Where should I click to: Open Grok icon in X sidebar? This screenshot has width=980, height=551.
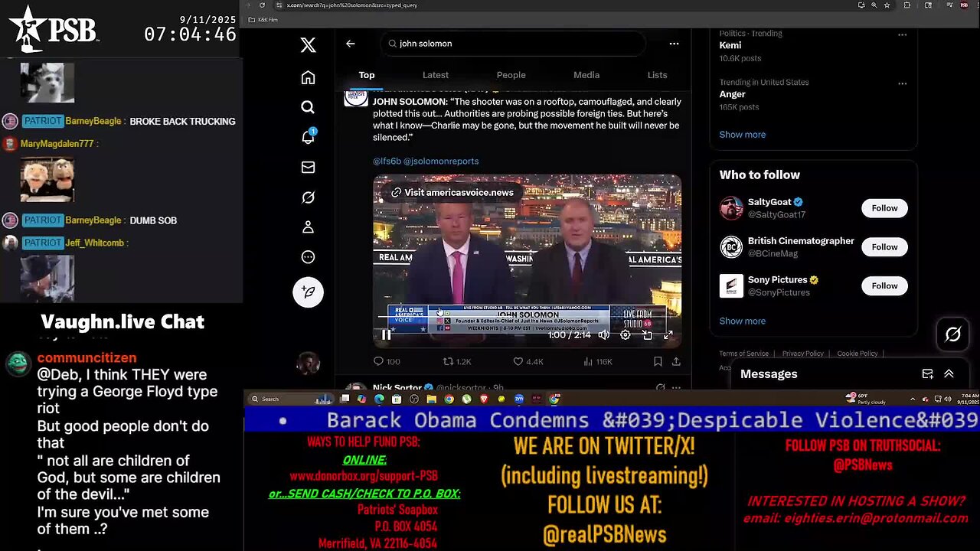[x=308, y=197]
